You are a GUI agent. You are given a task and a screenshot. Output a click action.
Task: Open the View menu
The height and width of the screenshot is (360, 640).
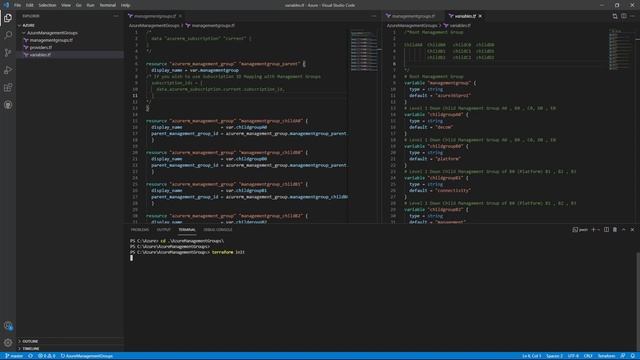[66, 5]
